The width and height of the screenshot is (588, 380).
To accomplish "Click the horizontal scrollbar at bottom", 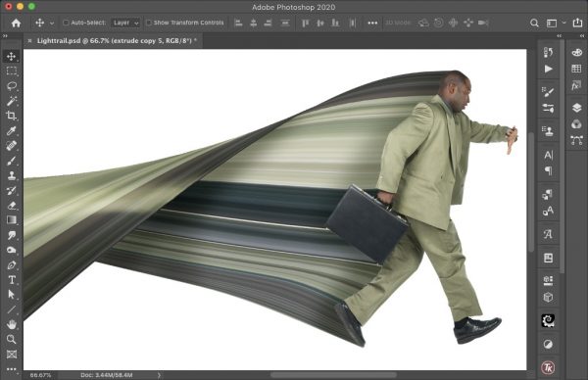I will coord(333,375).
